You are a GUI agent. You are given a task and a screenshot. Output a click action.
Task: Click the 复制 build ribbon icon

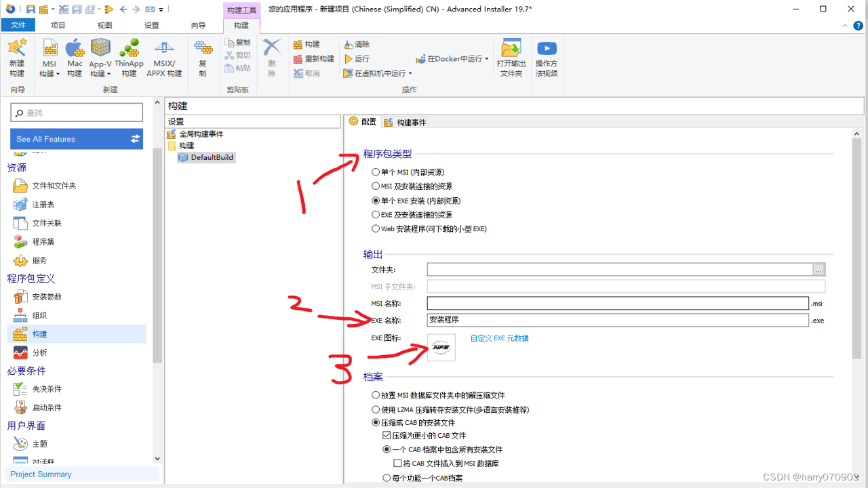point(203,58)
